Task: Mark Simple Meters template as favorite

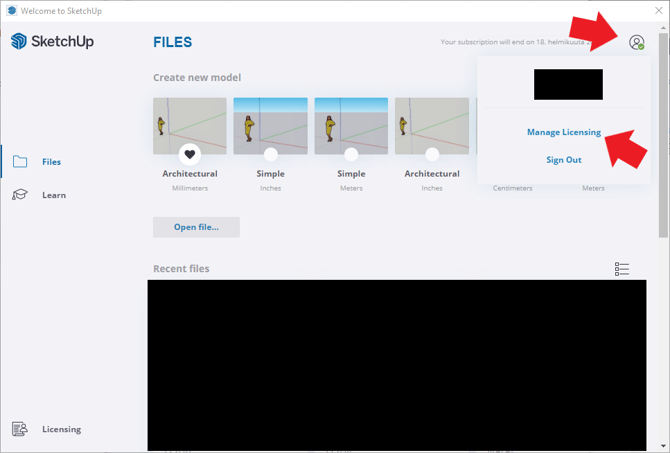Action: click(351, 154)
